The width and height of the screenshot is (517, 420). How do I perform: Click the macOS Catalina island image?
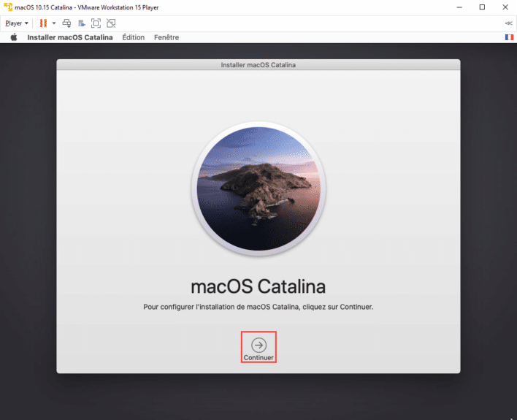(258, 188)
